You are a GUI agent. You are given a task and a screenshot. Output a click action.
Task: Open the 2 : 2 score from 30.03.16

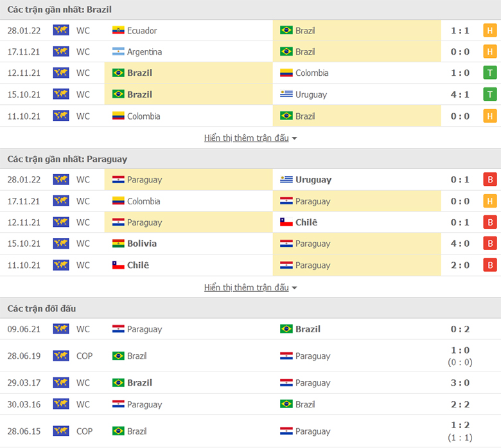point(460,404)
